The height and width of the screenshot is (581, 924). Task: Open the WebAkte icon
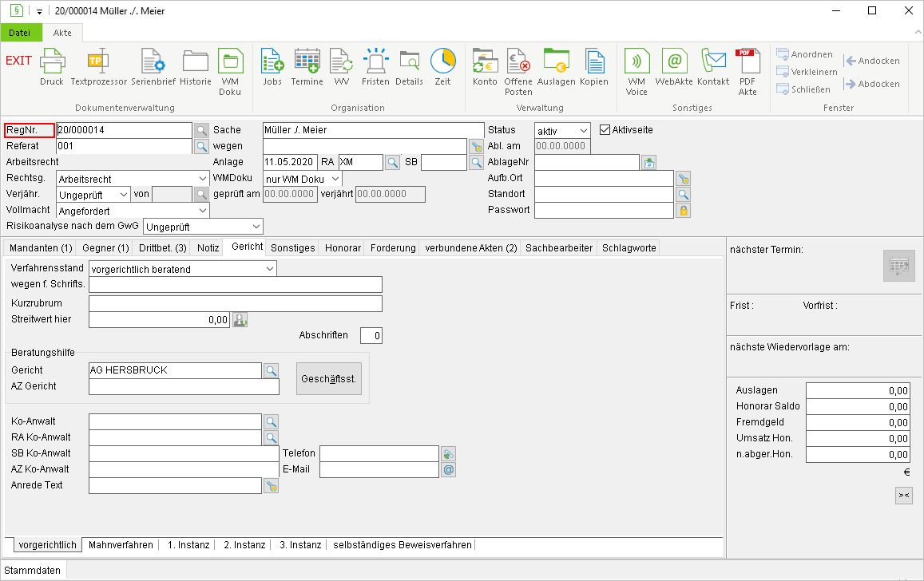674,66
